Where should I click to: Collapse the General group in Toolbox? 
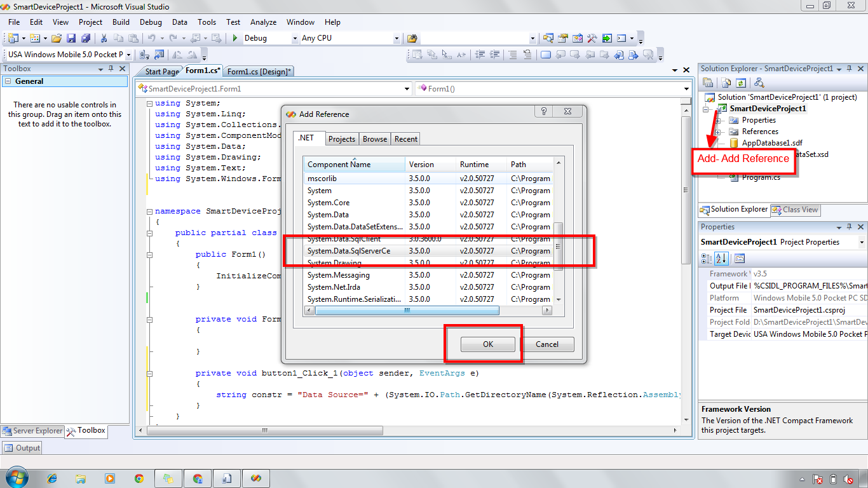(x=8, y=81)
